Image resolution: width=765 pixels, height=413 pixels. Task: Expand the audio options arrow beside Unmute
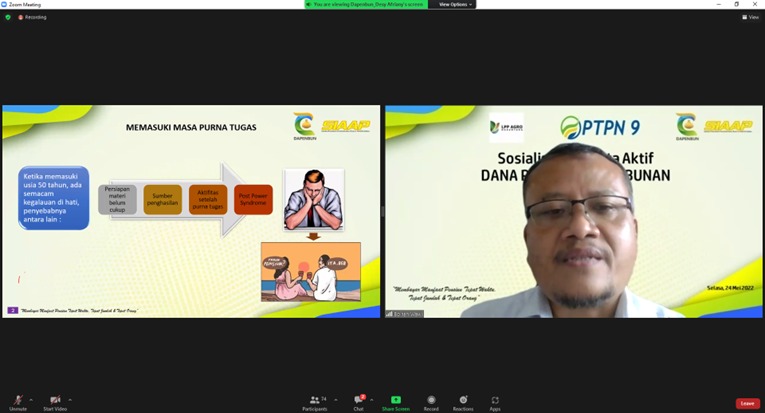(32, 399)
